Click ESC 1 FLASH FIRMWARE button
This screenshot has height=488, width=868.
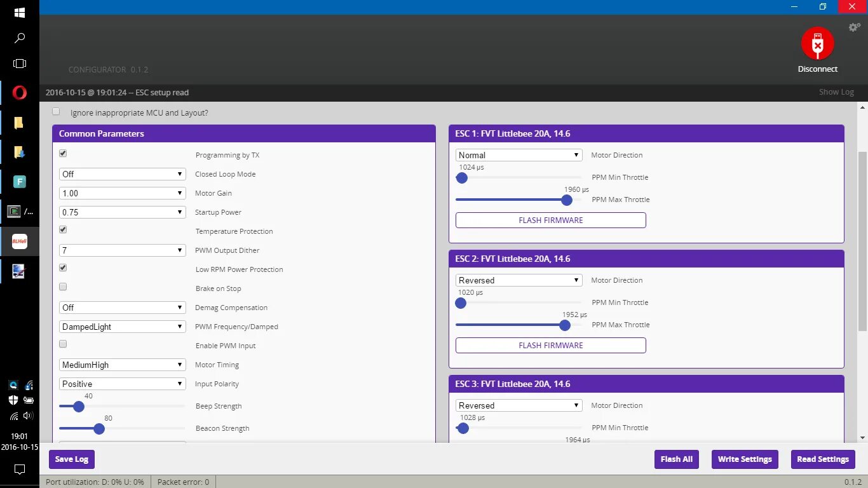coord(551,220)
